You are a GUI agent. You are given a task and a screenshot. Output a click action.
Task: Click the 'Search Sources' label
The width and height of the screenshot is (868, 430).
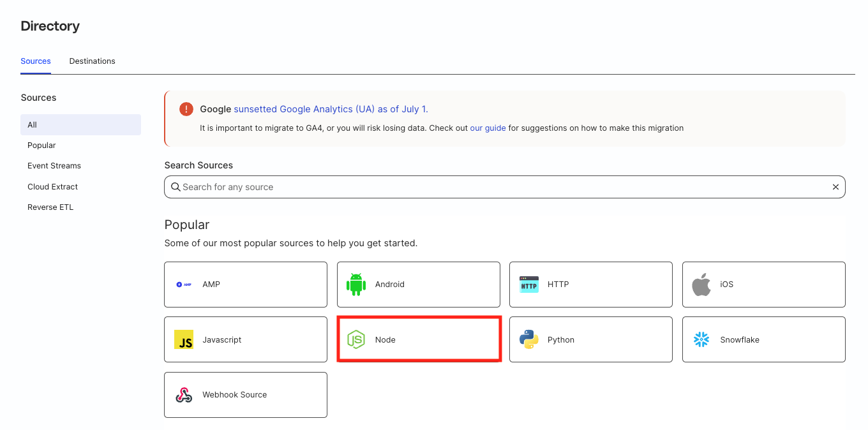coord(198,165)
